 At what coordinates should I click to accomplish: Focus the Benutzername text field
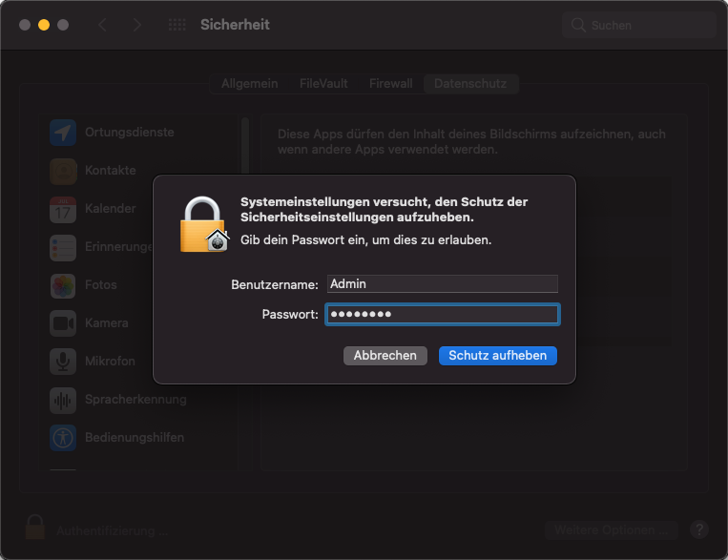442,283
